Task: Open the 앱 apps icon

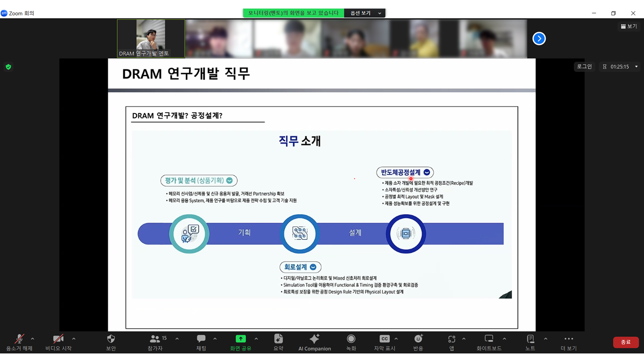Action: (x=452, y=339)
